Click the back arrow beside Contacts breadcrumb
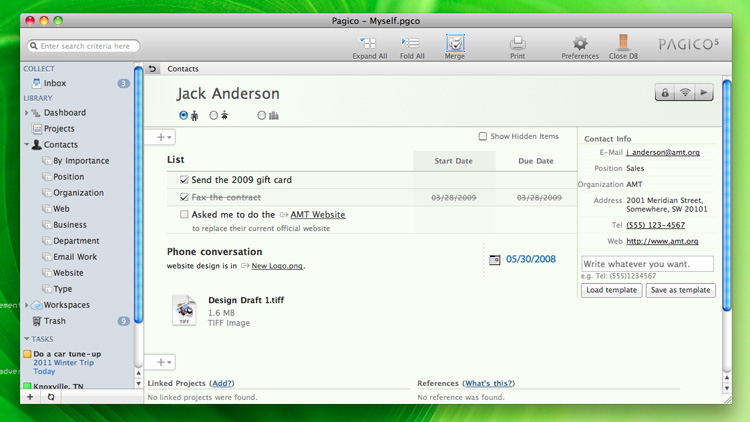The image size is (750, 422). pyautogui.click(x=152, y=68)
